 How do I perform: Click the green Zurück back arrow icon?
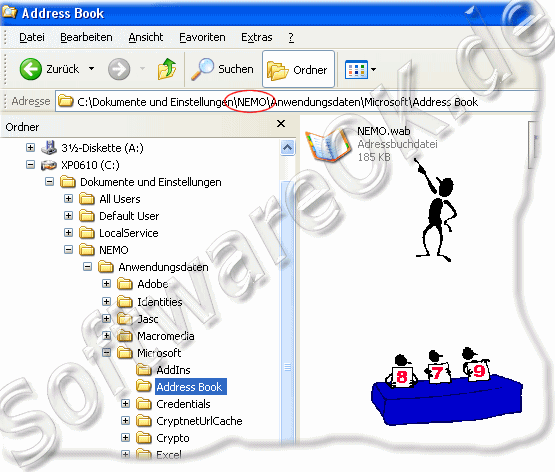pos(30,69)
